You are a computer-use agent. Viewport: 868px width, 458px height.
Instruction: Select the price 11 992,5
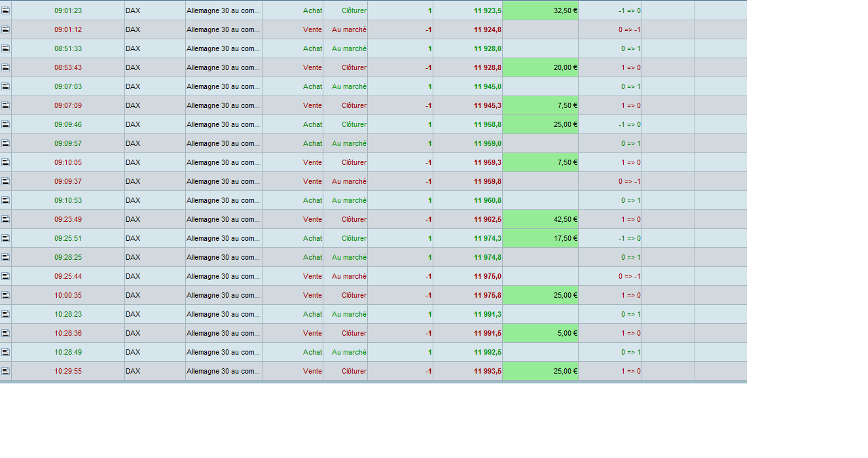488,352
